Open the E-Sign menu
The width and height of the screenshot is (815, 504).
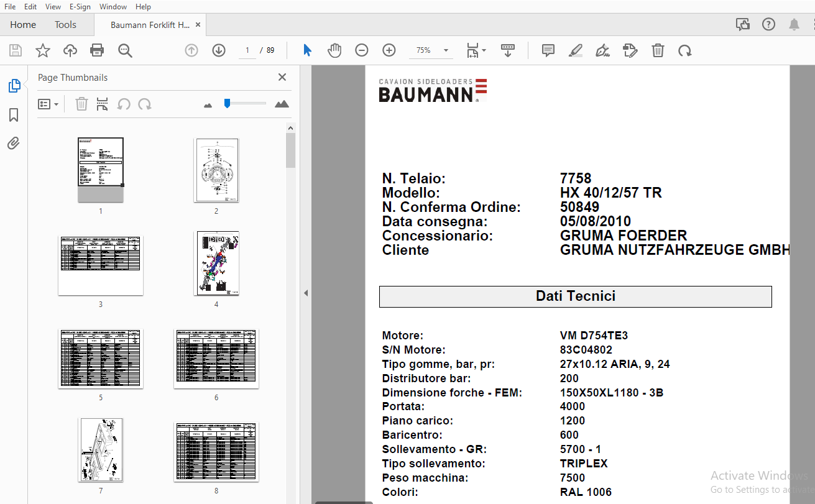(x=80, y=6)
